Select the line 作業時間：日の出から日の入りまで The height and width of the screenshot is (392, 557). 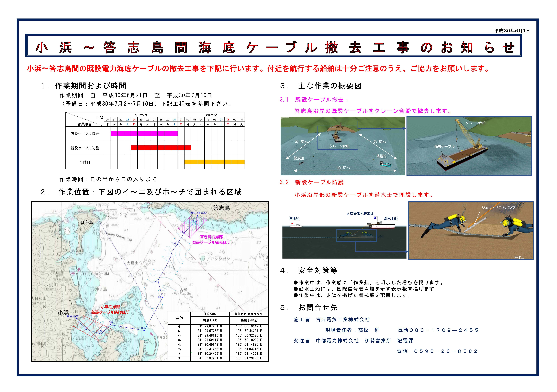pyautogui.click(x=108, y=179)
